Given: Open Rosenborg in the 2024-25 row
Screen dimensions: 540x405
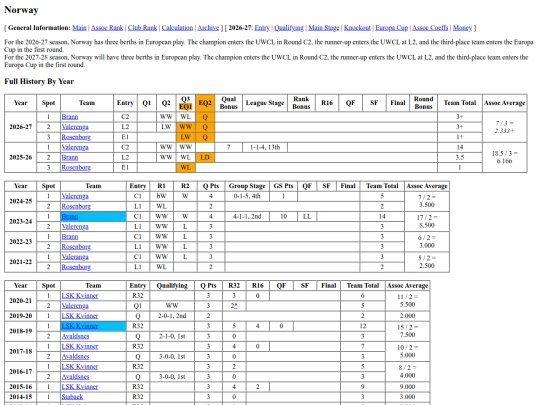Looking at the screenshot, I should pos(76,206).
